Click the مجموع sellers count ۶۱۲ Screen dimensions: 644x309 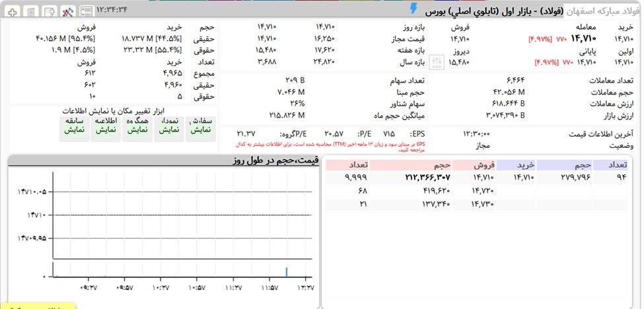(x=90, y=73)
